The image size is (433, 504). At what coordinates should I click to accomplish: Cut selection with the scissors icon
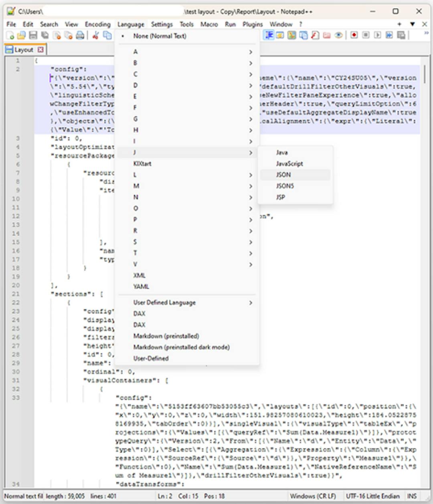coord(95,35)
